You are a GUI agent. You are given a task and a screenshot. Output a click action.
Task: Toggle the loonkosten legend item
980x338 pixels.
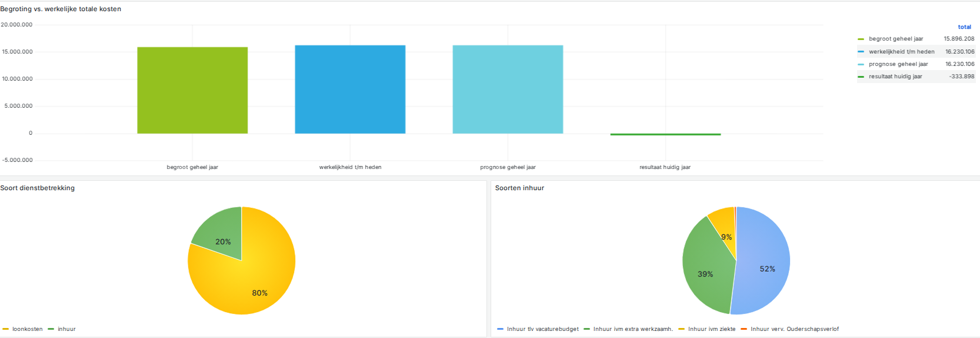pos(28,329)
